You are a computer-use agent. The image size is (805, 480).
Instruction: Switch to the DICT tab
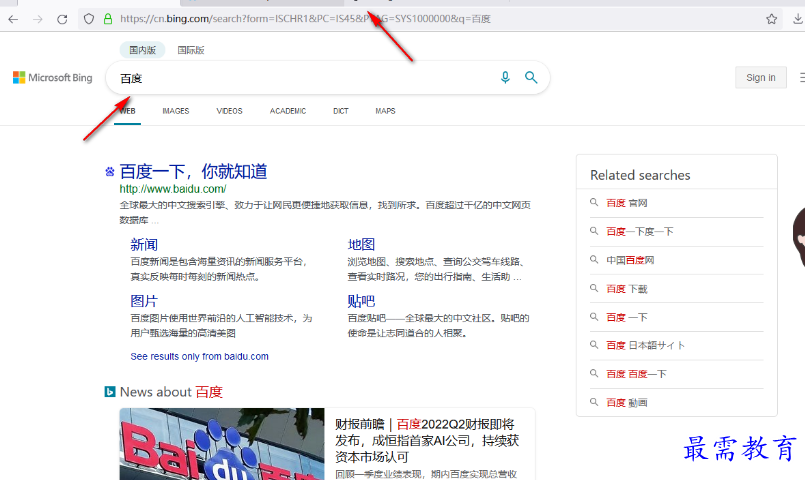(341, 111)
